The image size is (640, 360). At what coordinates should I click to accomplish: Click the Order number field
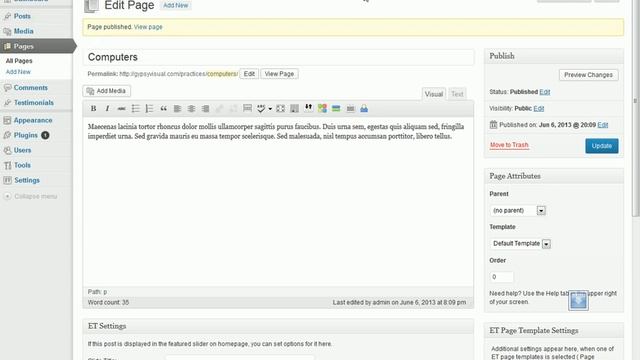501,277
